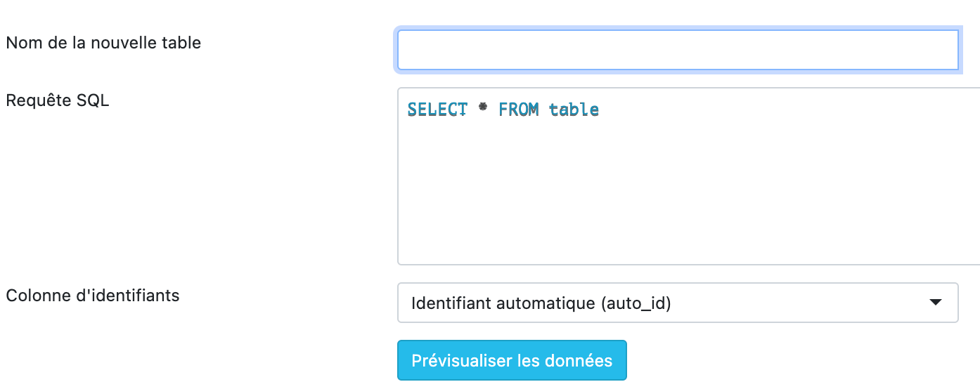Viewport: 980px width, 389px height.
Task: Click the empty middle of the SQL editor
Action: pos(689,183)
